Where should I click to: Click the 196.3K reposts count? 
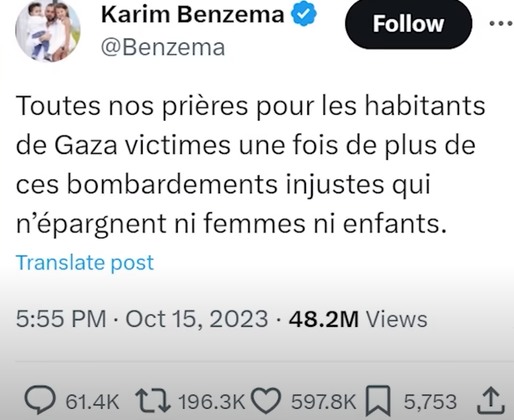(x=212, y=402)
